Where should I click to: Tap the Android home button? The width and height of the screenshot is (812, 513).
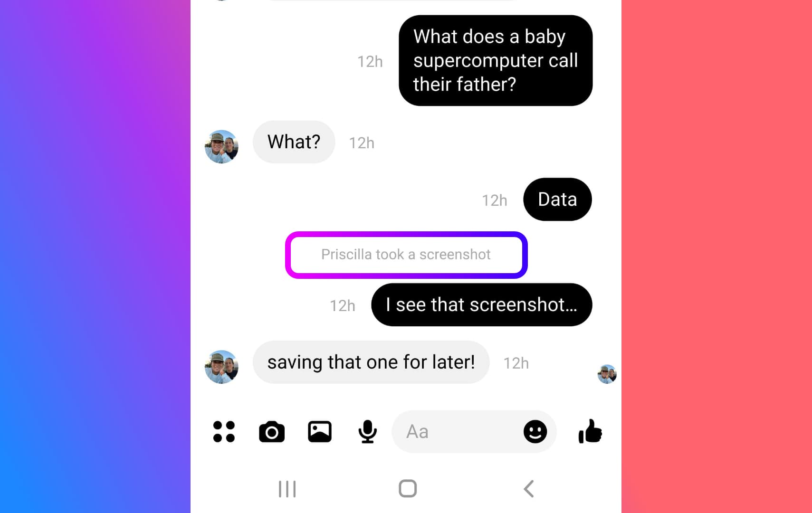[x=408, y=488]
